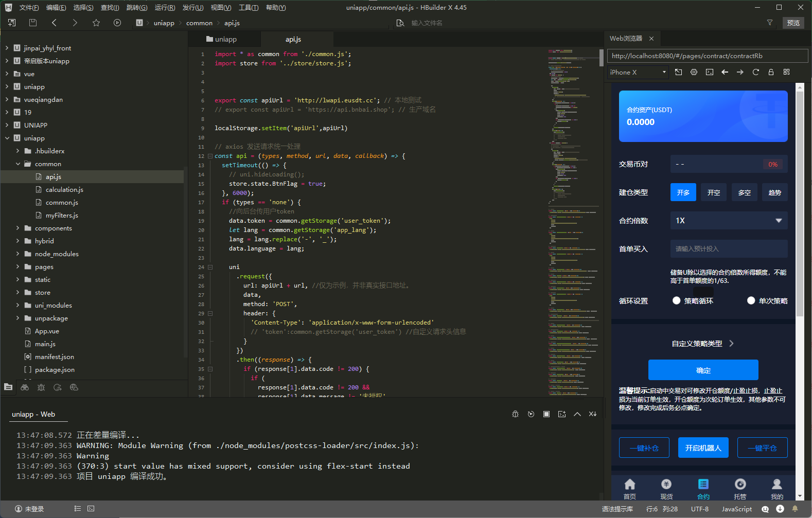812x518 pixels.
Task: Click the run play icon in toolbar
Action: [x=117, y=23]
